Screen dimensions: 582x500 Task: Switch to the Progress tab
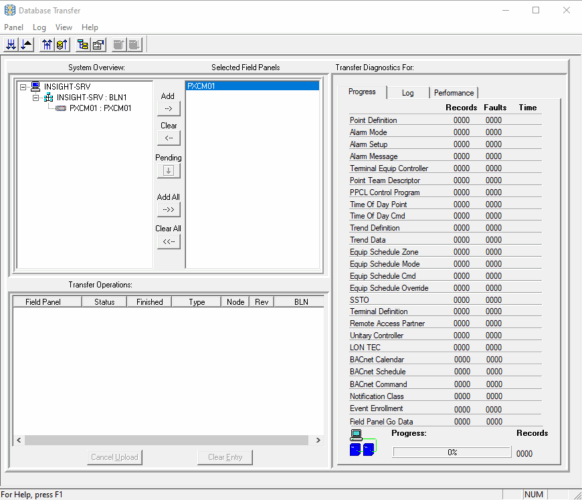click(x=362, y=92)
